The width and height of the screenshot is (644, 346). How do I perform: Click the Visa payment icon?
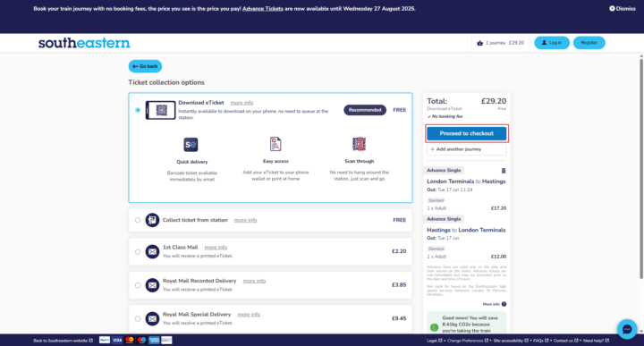117,340
